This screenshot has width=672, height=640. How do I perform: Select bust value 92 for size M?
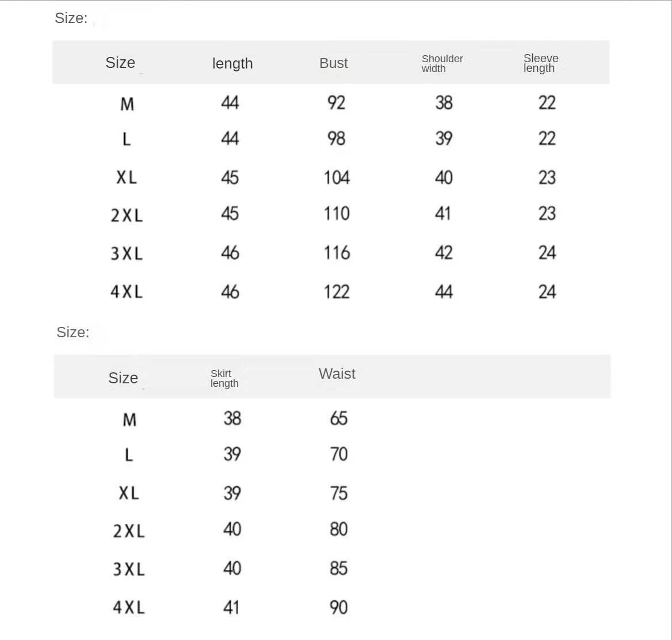click(337, 103)
